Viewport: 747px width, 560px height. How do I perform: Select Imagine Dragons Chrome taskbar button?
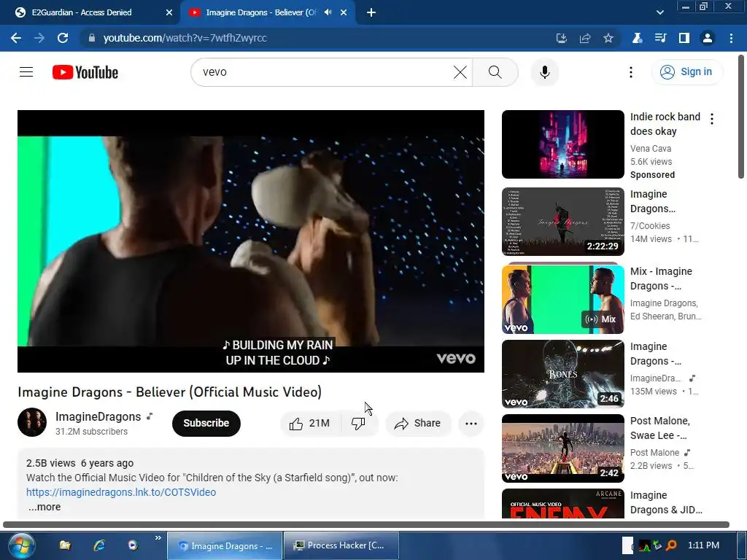(x=225, y=545)
